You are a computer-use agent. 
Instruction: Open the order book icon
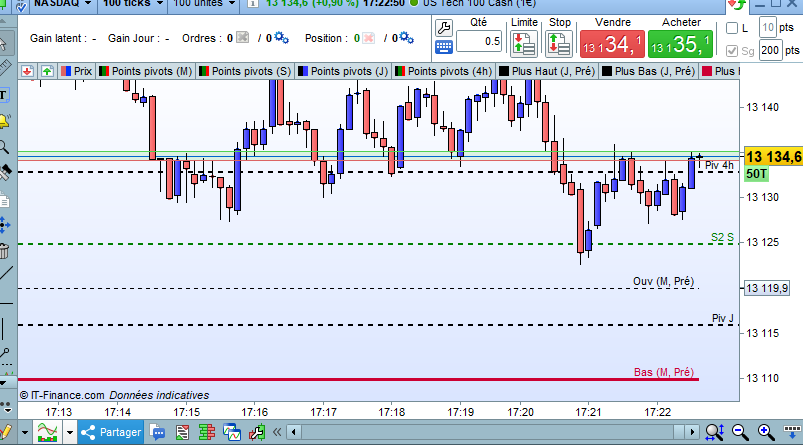pos(207,433)
